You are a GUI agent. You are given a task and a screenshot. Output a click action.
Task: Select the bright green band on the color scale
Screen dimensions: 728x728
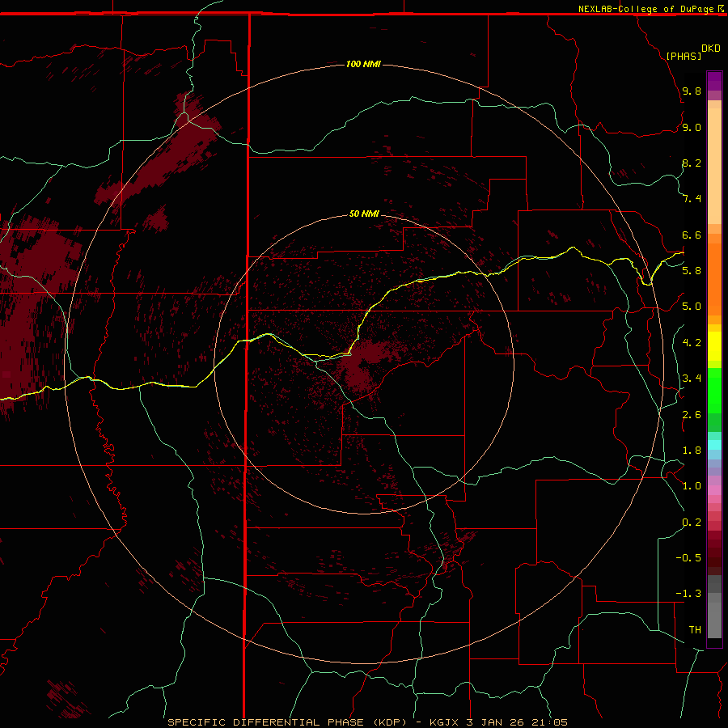[x=714, y=391]
